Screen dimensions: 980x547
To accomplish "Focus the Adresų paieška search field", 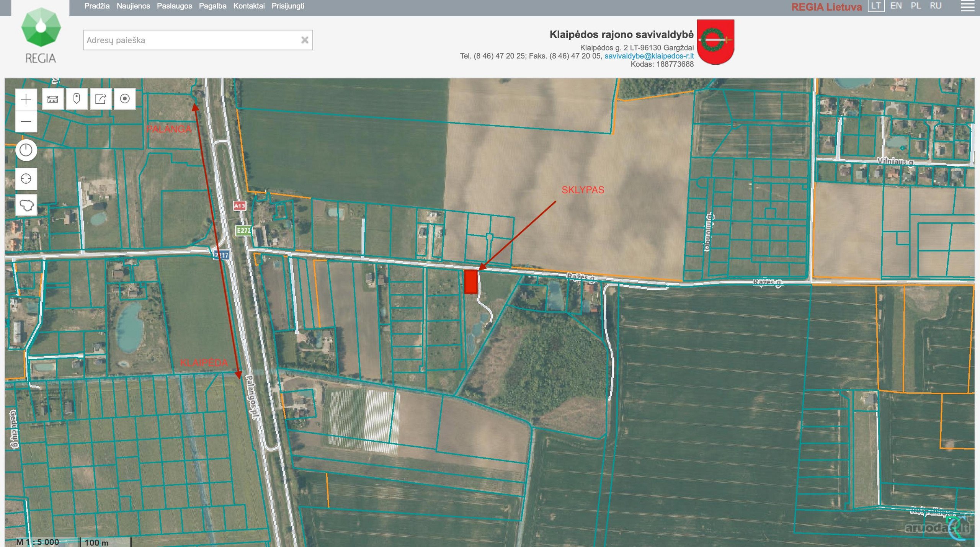I will (198, 40).
